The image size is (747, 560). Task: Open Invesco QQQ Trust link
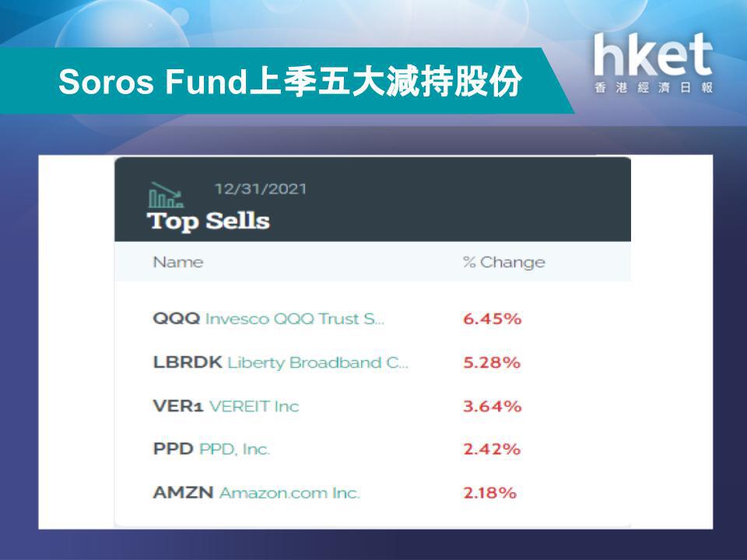pyautogui.click(x=294, y=319)
